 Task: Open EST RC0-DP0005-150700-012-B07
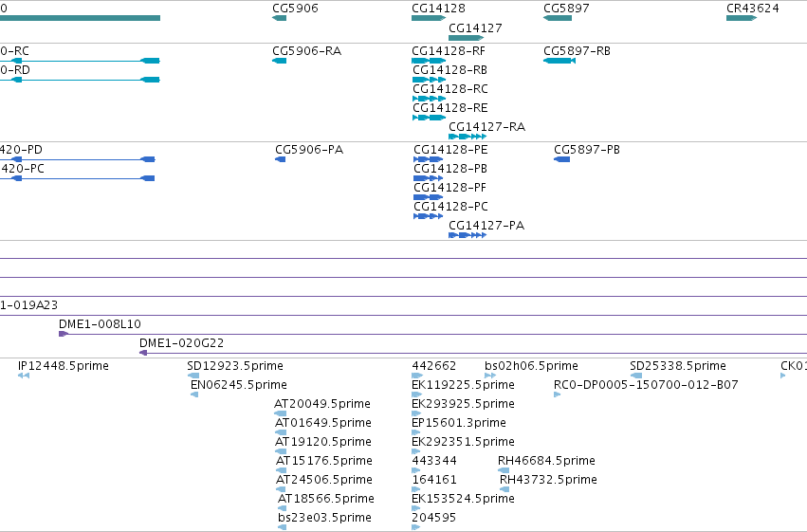[x=646, y=385]
